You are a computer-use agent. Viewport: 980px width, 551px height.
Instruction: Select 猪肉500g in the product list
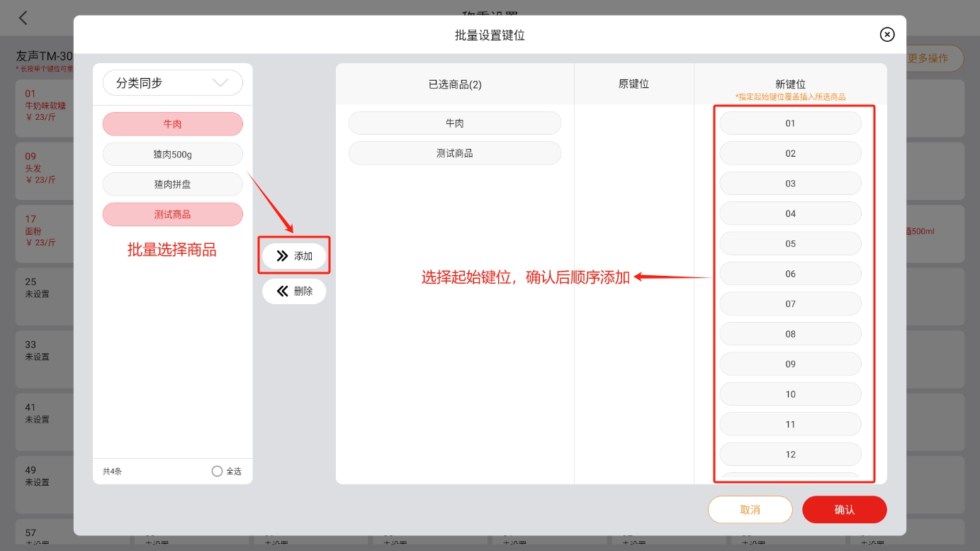tap(172, 154)
